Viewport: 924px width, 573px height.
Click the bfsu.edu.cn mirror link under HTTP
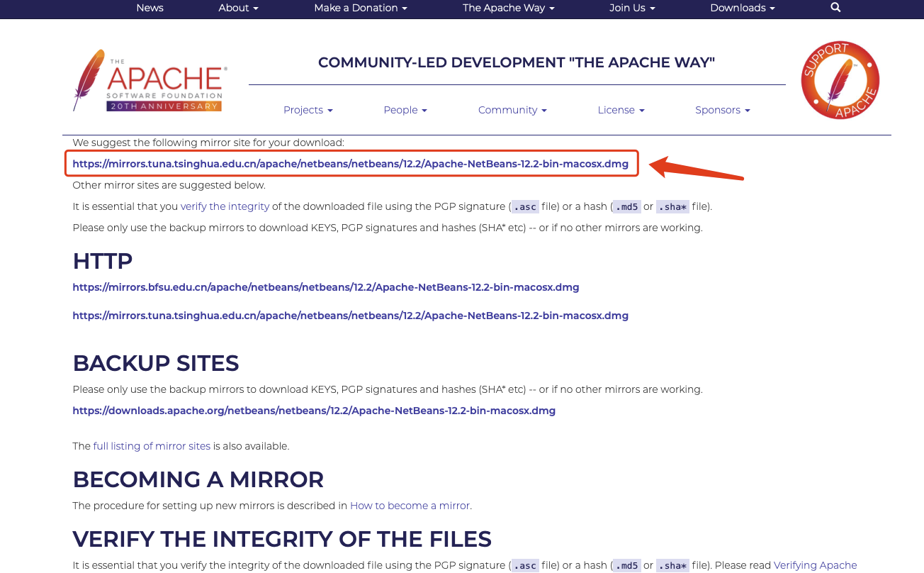click(x=326, y=287)
